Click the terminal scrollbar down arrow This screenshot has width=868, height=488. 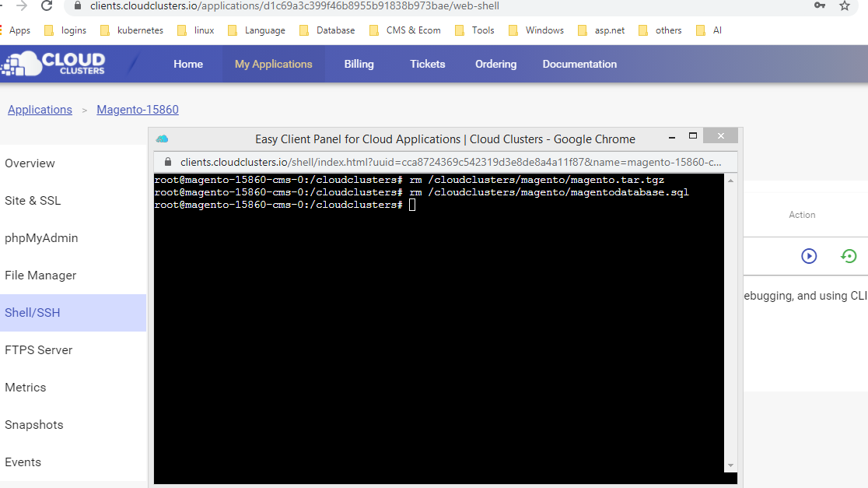coord(730,465)
